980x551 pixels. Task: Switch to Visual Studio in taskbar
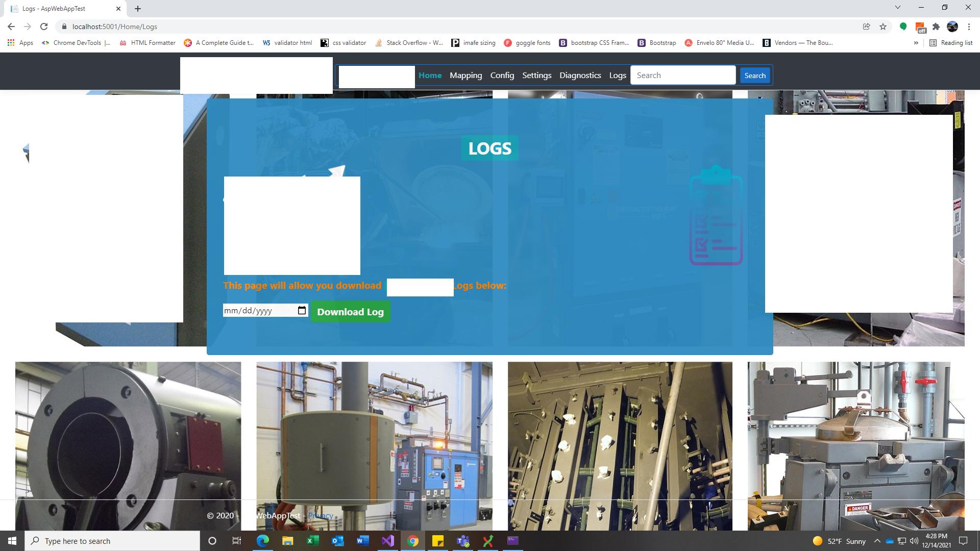pyautogui.click(x=387, y=541)
